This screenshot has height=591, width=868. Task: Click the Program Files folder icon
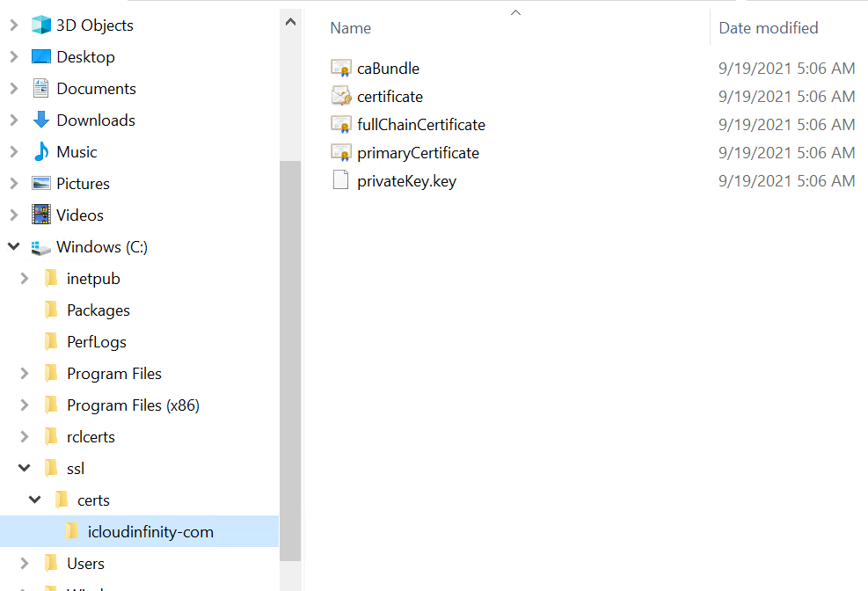51,373
